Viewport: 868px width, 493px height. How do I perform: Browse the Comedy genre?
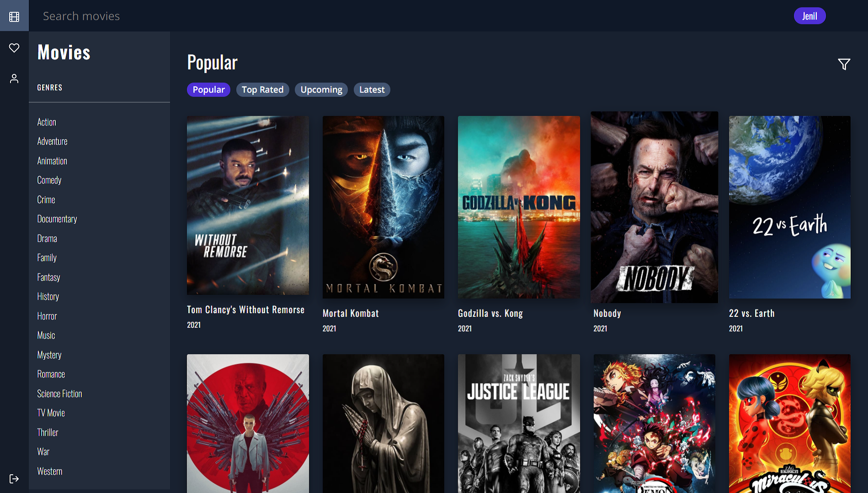click(49, 180)
